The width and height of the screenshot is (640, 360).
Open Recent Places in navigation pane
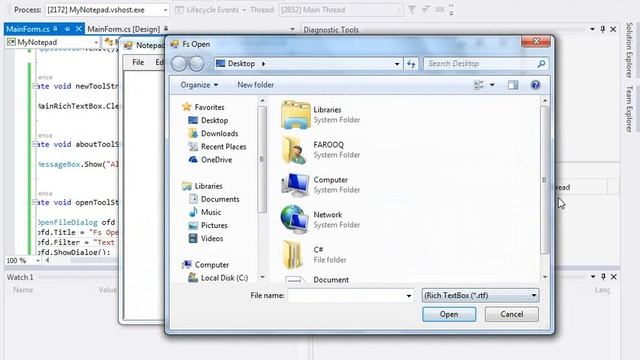coord(223,147)
